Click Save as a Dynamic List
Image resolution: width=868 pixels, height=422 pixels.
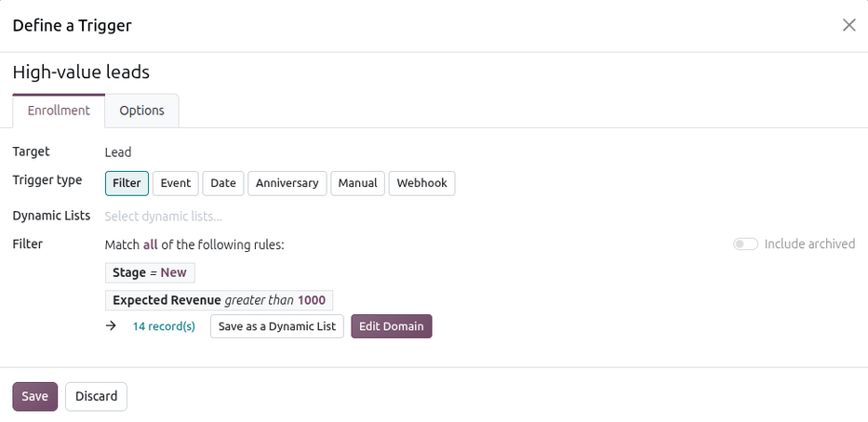coord(277,326)
